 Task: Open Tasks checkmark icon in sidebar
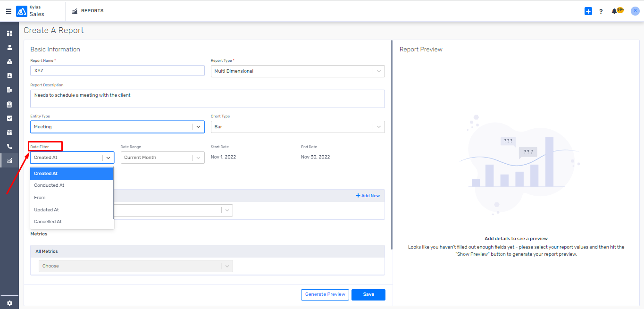[x=9, y=118]
